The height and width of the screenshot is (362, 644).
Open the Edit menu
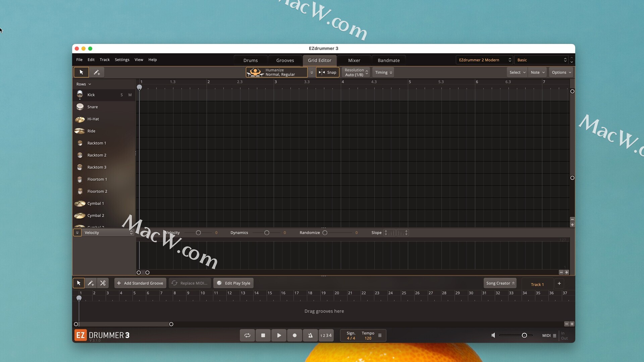pyautogui.click(x=91, y=60)
